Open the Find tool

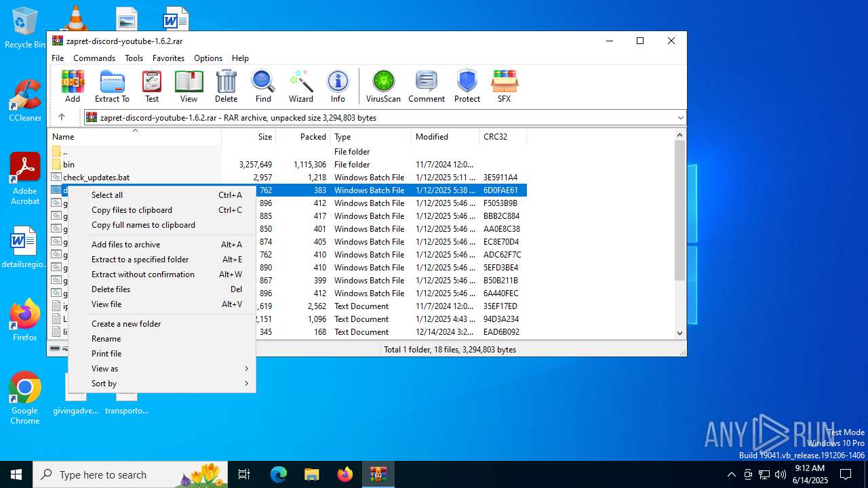coord(263,86)
